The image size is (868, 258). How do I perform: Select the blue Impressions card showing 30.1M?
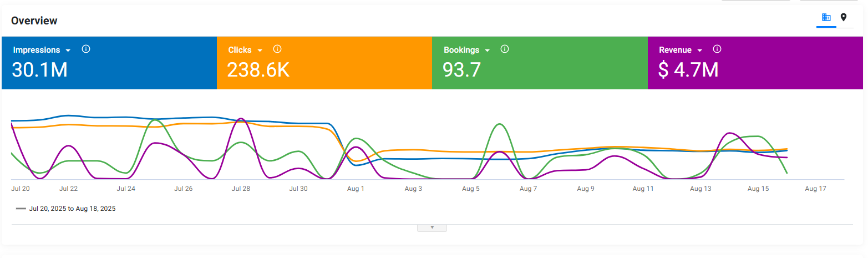point(109,63)
